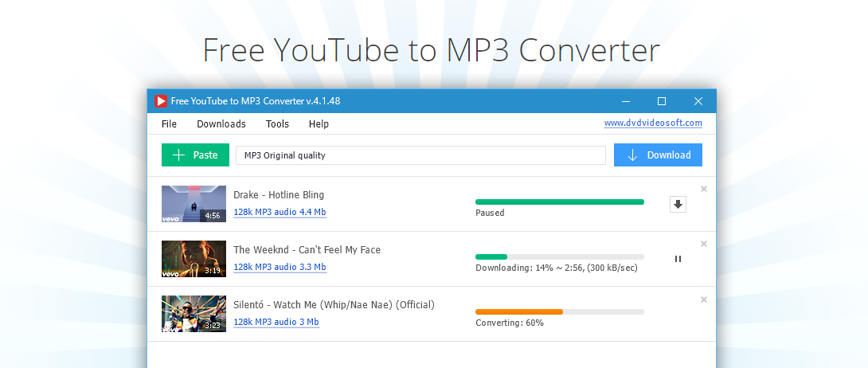Select the title Silentó - Watch Me (Whip/Nae Nae)
868x368 pixels.
pyautogui.click(x=334, y=305)
